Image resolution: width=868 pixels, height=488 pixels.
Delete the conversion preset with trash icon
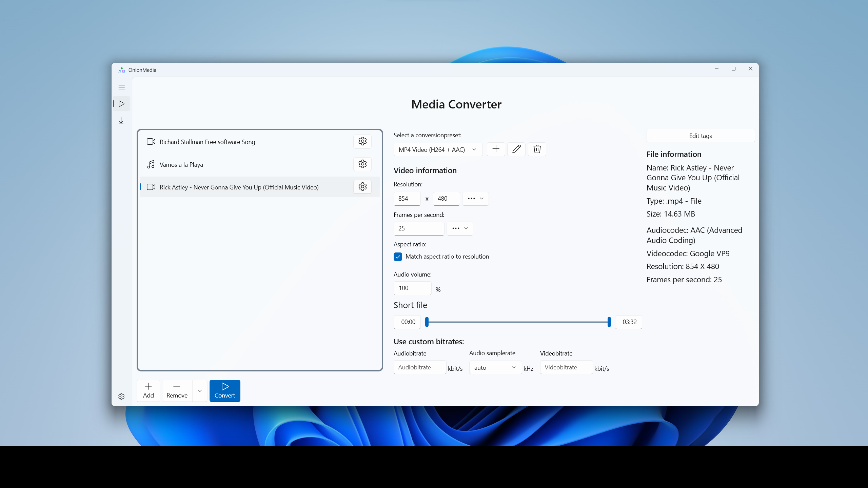tap(537, 149)
